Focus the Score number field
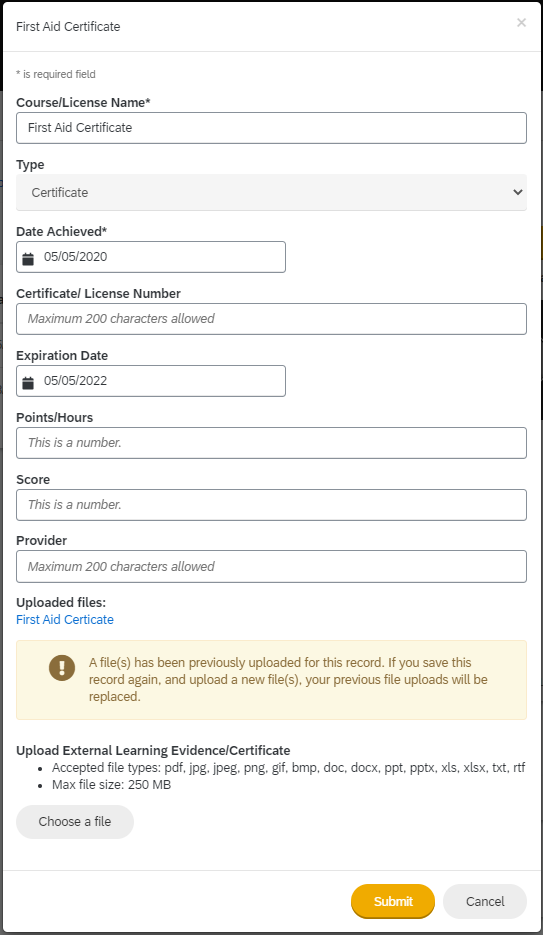543x935 pixels. click(271, 505)
